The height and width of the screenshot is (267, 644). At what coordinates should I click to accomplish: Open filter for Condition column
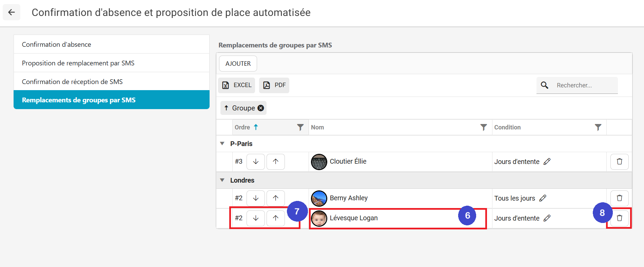tap(598, 127)
